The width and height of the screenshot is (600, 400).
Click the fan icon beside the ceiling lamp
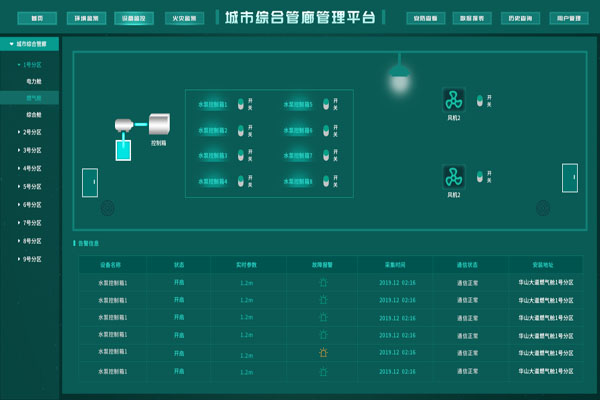(453, 100)
